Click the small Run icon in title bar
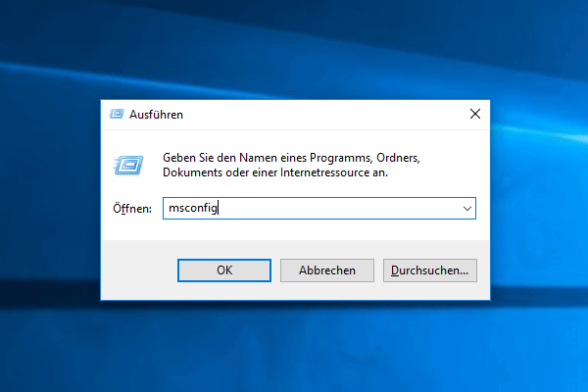 click(x=117, y=114)
